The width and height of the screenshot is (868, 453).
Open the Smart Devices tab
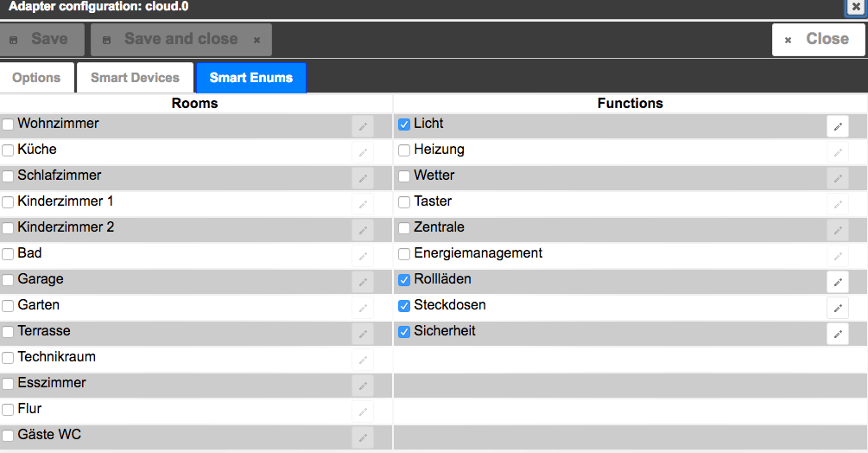pos(135,77)
